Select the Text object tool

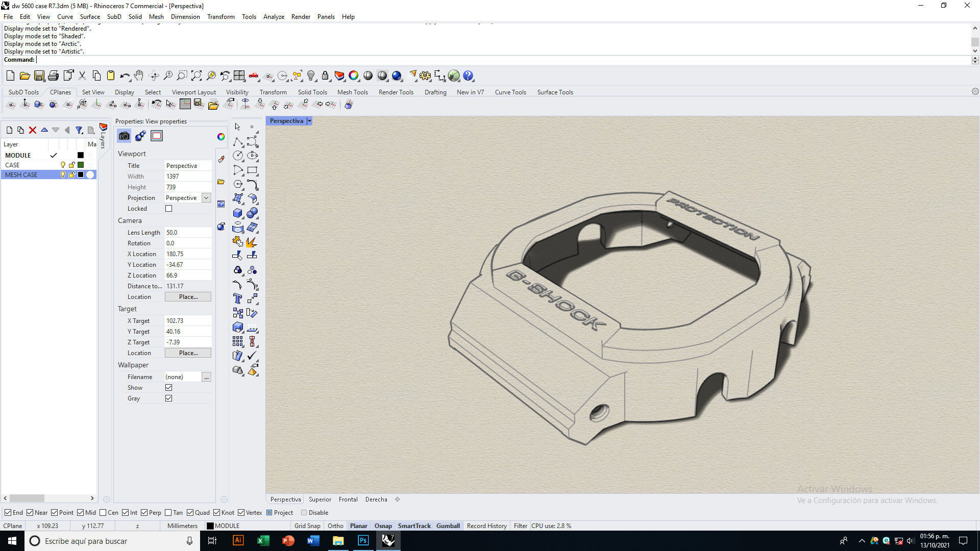click(238, 299)
